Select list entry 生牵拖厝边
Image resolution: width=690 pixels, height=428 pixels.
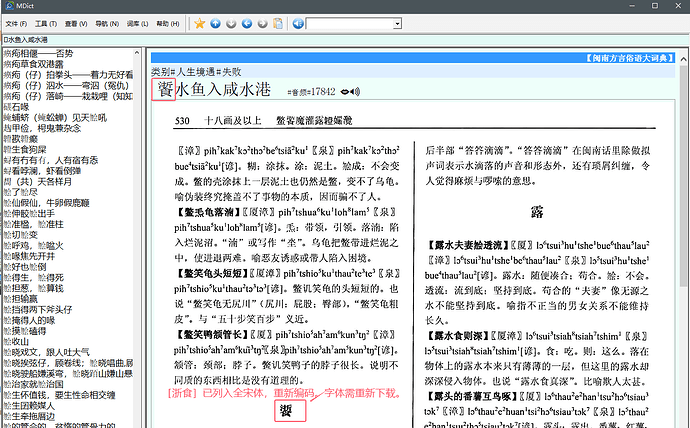(29, 416)
